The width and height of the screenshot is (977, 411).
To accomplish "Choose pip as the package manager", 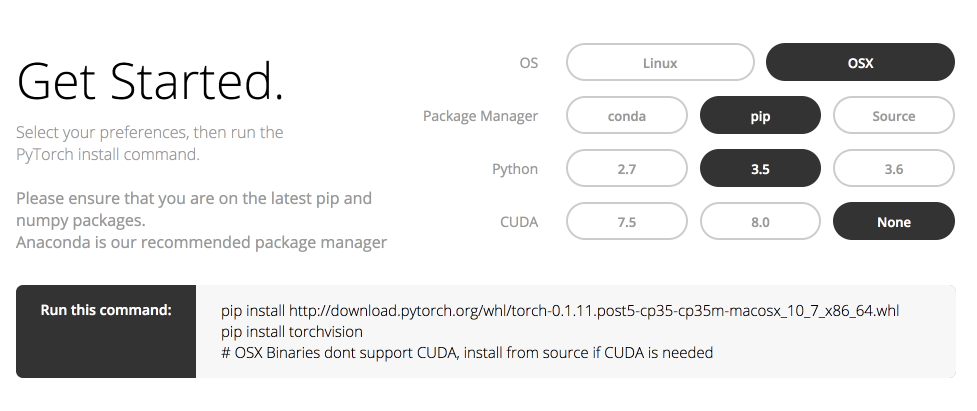I will tap(760, 115).
